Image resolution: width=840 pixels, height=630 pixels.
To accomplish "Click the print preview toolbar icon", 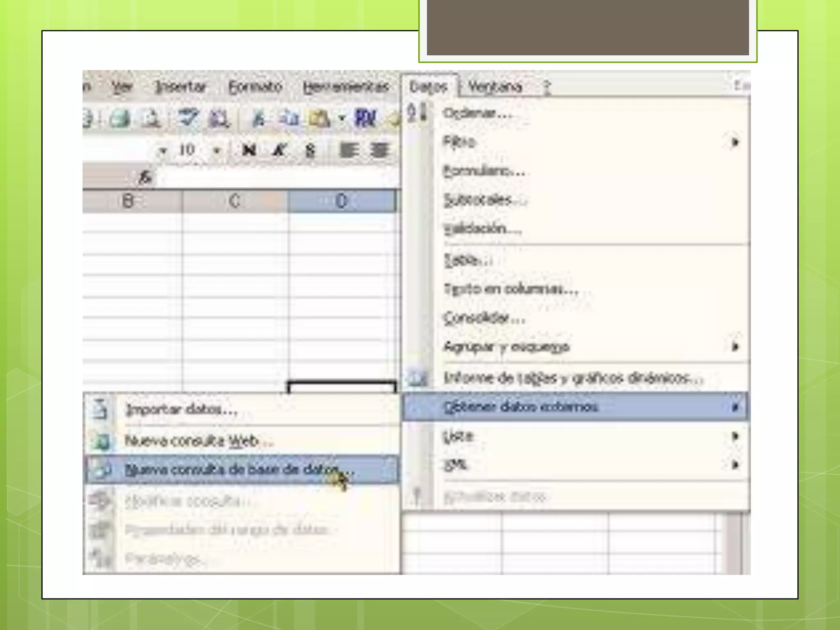I will pyautogui.click(x=151, y=119).
